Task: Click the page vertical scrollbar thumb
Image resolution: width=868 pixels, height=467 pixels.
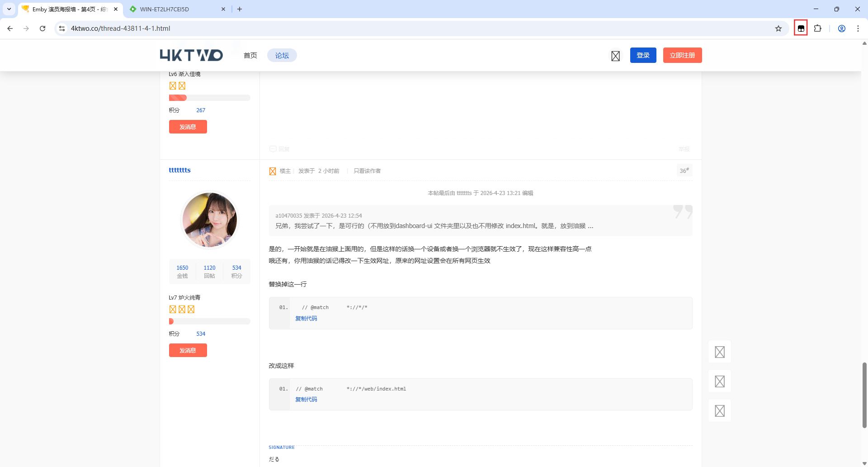Action: [x=864, y=395]
